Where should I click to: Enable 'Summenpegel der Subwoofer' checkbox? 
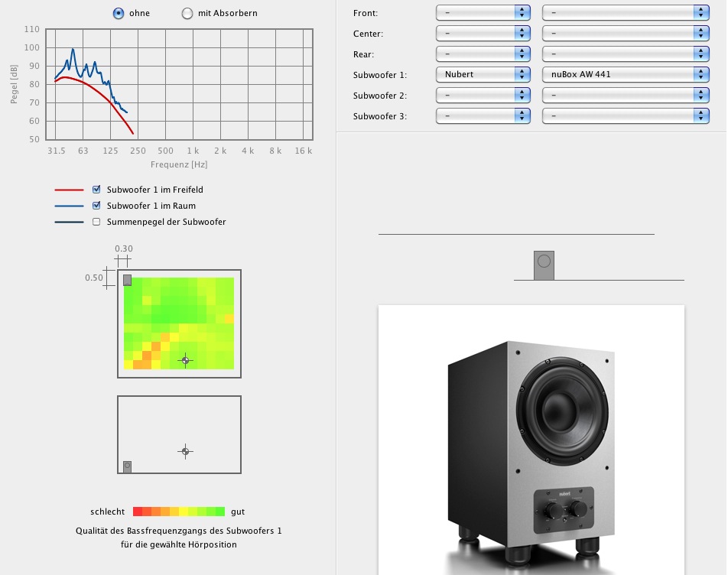pos(96,222)
